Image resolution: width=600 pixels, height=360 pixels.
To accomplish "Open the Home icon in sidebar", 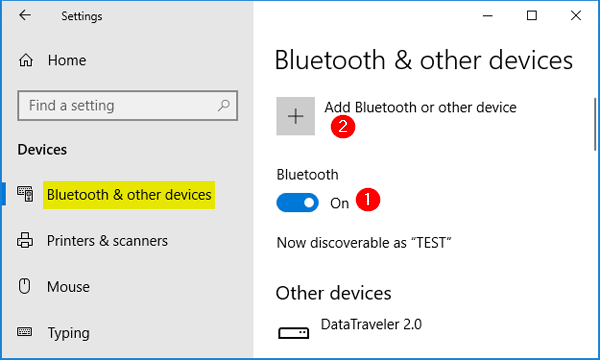I will (26, 60).
